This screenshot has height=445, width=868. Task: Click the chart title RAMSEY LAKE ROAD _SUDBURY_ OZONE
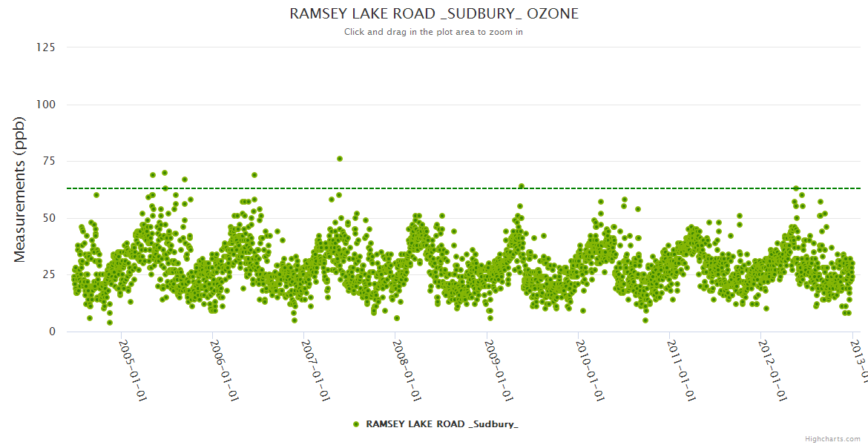(x=434, y=14)
